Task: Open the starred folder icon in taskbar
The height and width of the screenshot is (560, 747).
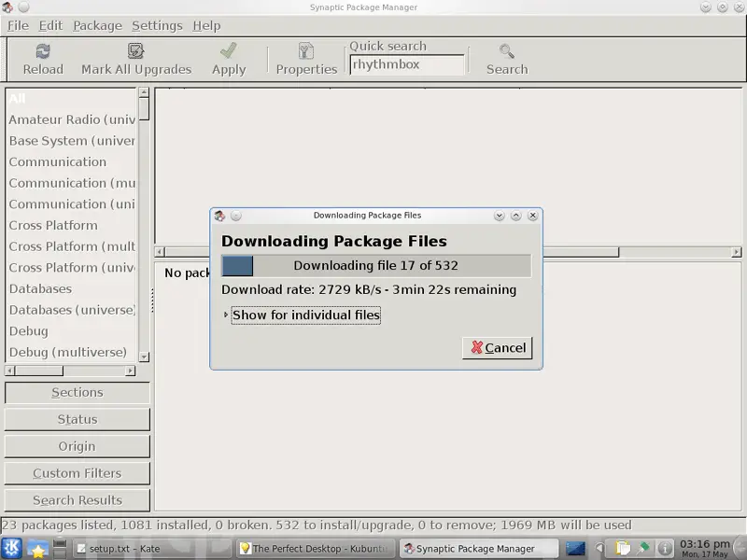Action: coord(37,549)
